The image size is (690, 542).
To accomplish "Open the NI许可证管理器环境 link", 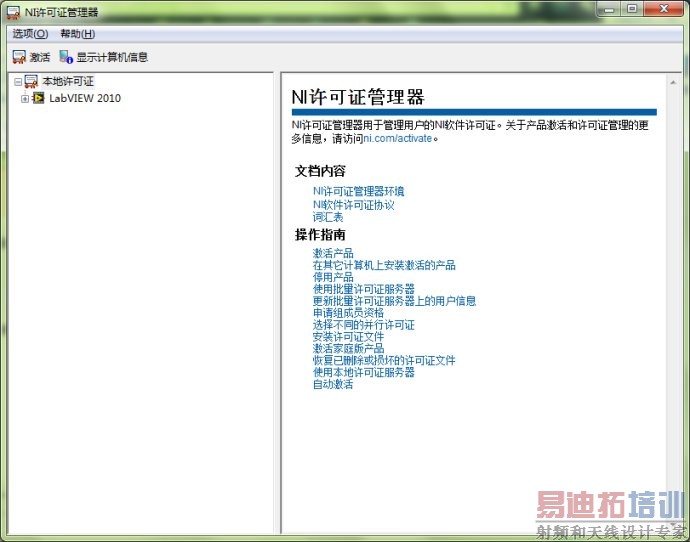I will 358,191.
